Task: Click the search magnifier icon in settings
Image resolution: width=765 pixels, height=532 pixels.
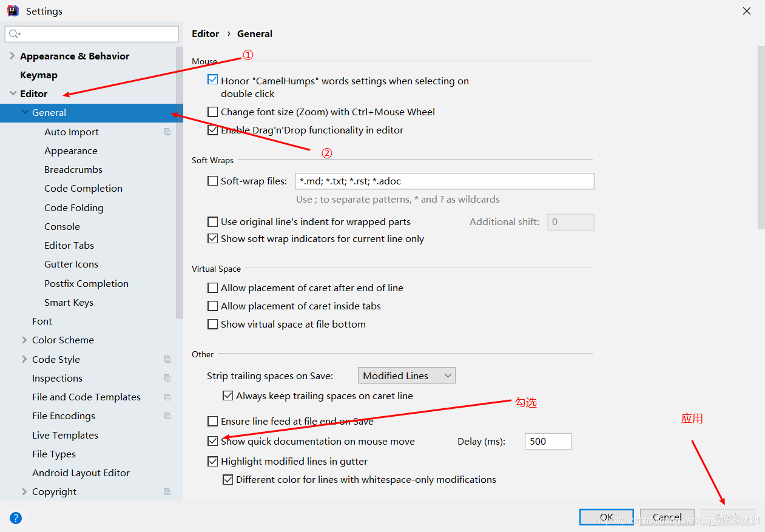Action: [x=15, y=34]
